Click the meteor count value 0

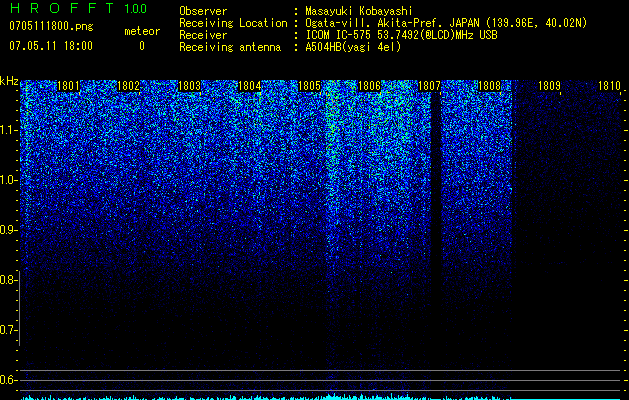142,46
